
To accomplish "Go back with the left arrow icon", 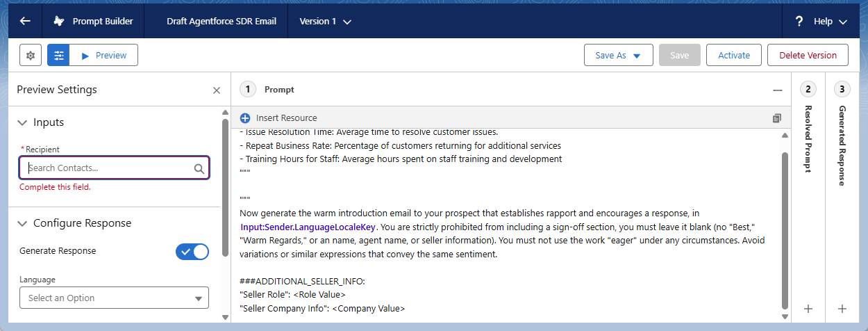I will [x=25, y=21].
